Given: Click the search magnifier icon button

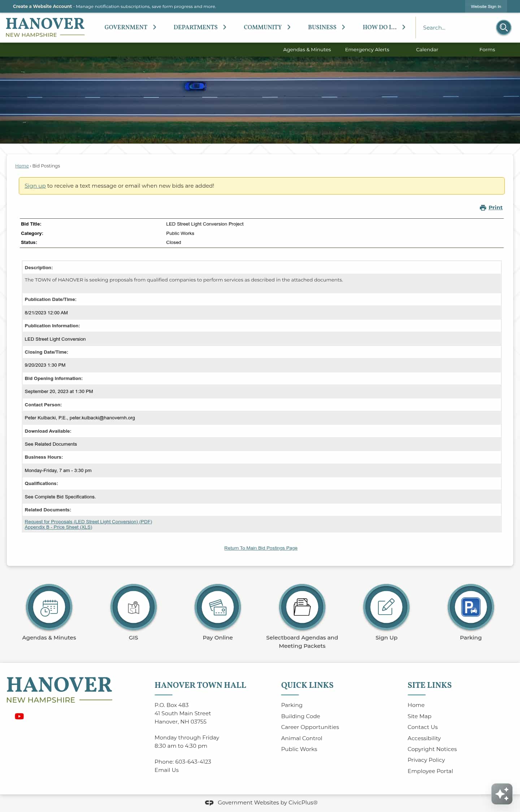Looking at the screenshot, I should click(503, 27).
